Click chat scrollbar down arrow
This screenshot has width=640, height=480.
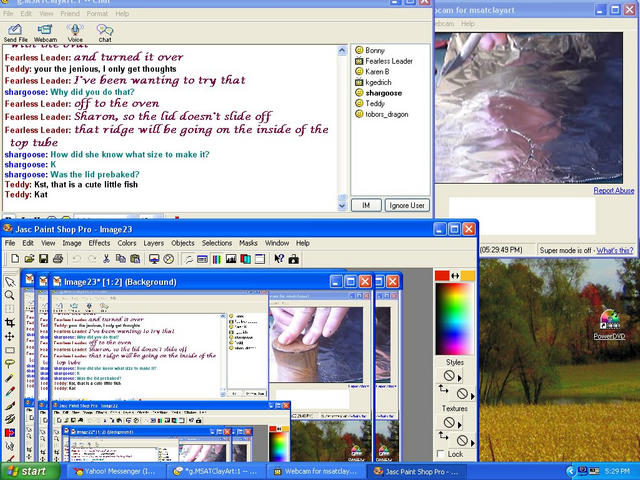click(342, 206)
